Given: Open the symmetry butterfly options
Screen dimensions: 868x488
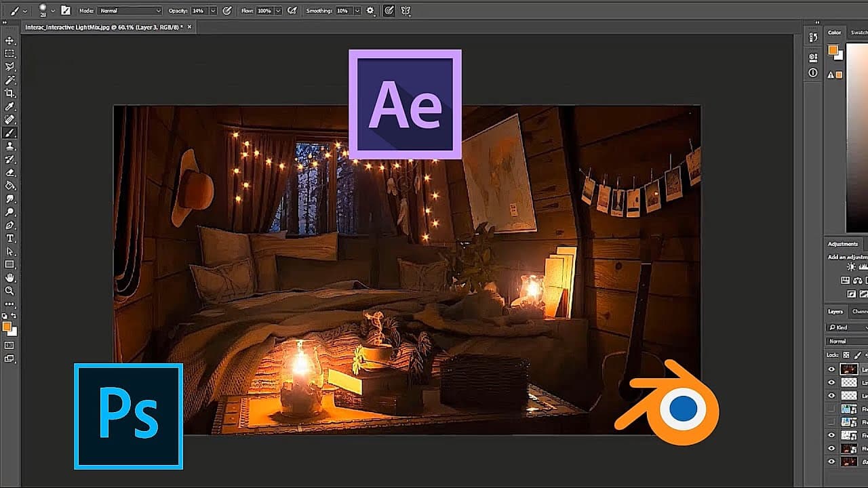Looking at the screenshot, I should tap(407, 11).
